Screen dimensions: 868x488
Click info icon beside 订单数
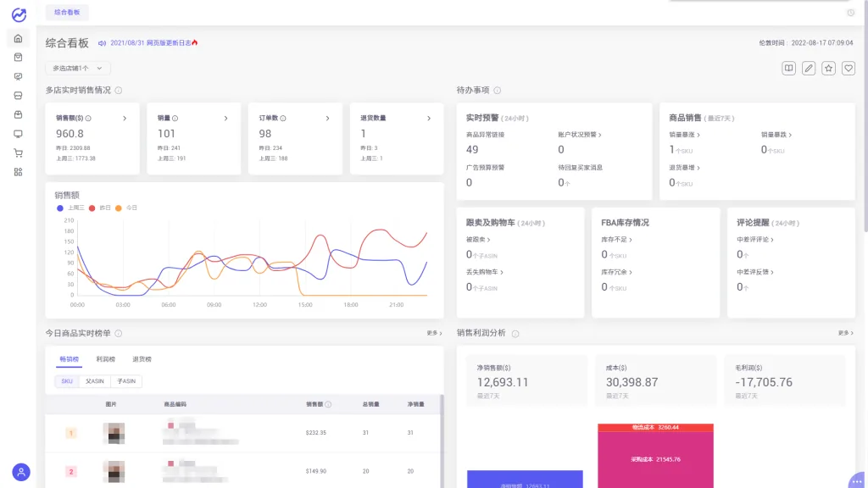click(283, 118)
